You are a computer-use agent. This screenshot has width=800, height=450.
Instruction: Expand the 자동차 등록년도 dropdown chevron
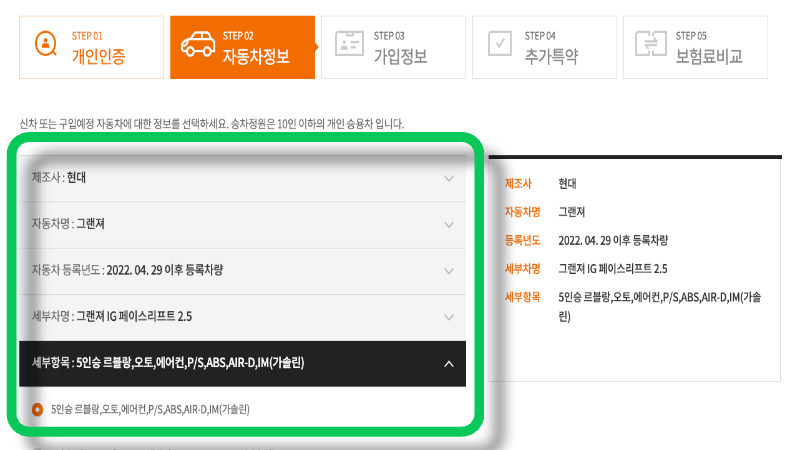tap(449, 271)
